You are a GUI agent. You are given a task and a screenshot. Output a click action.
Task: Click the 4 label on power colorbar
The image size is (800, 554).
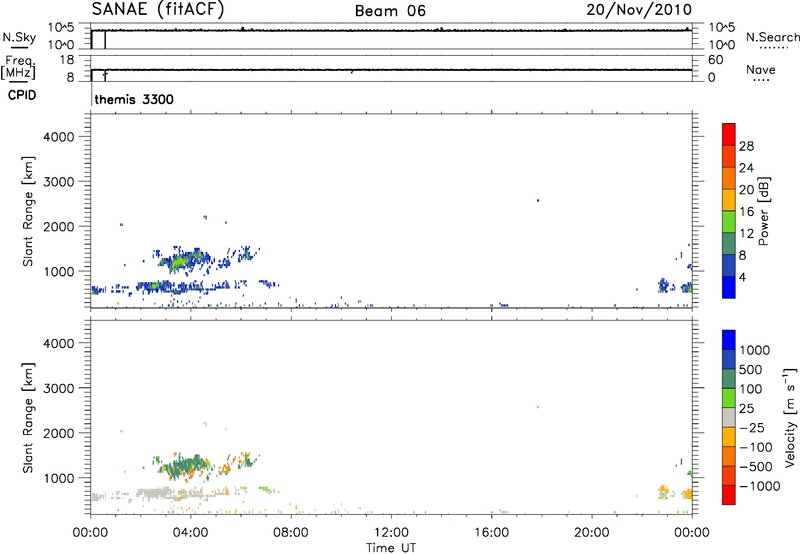pos(743,278)
